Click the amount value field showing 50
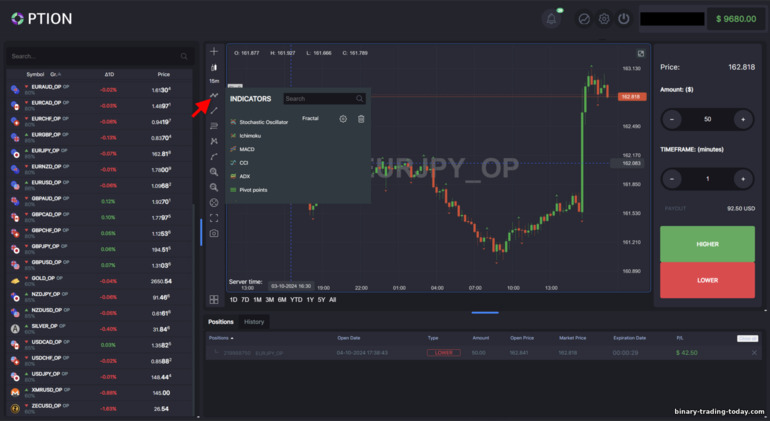 tap(707, 119)
